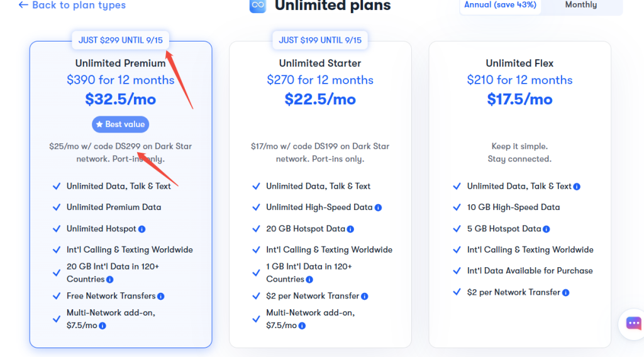
Task: Open info for Starter 1 GB Int'l Data
Action: 309,280
